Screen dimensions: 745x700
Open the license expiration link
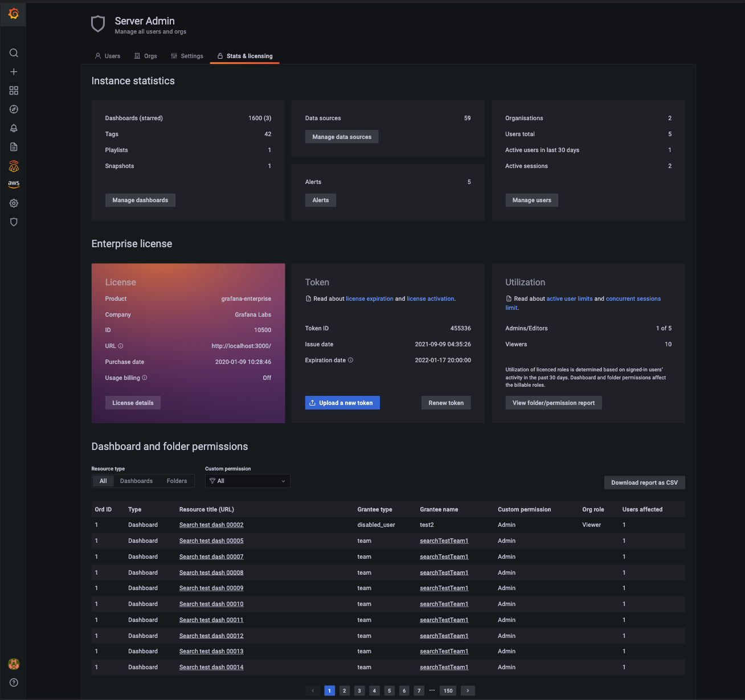tap(369, 298)
